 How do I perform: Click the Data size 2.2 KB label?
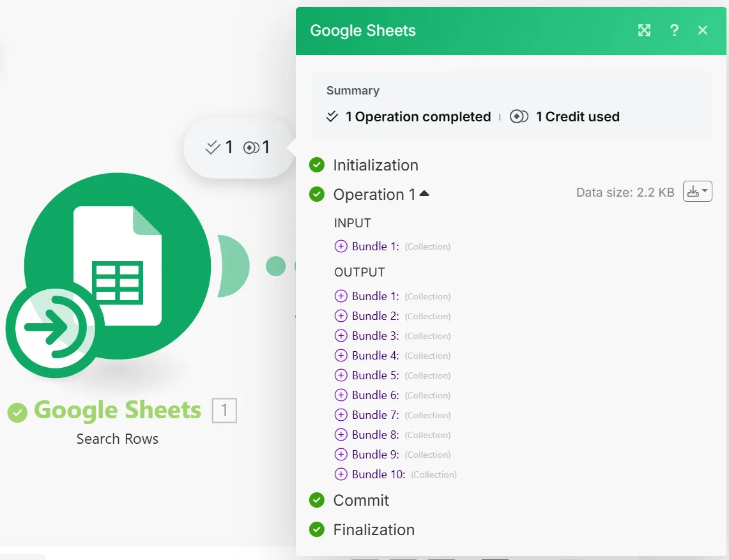(x=625, y=192)
